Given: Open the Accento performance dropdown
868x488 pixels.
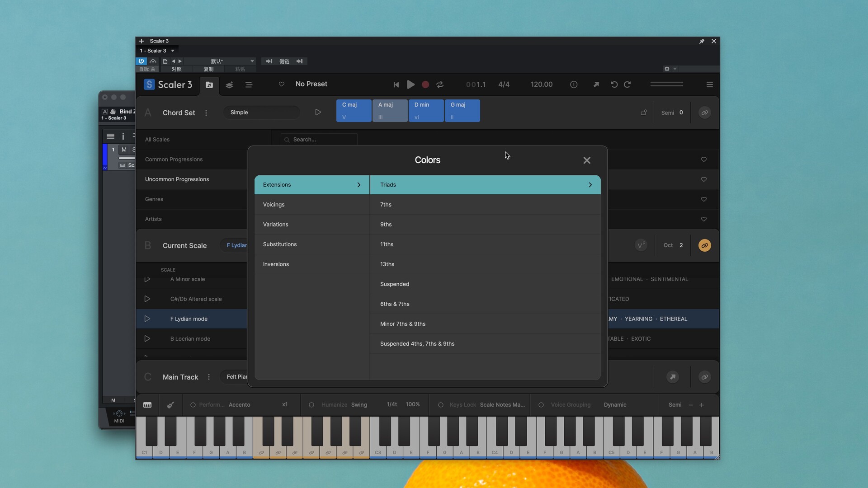Looking at the screenshot, I should [240, 405].
